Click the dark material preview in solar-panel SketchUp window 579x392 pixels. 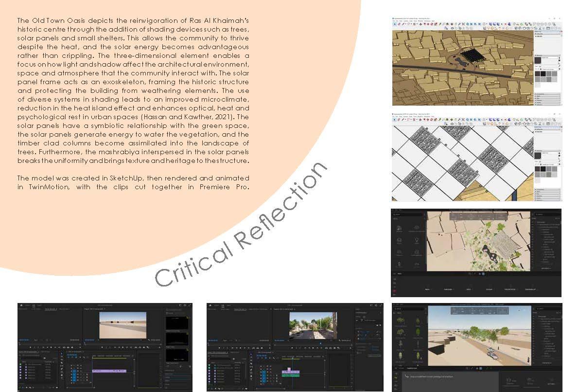coord(538,156)
